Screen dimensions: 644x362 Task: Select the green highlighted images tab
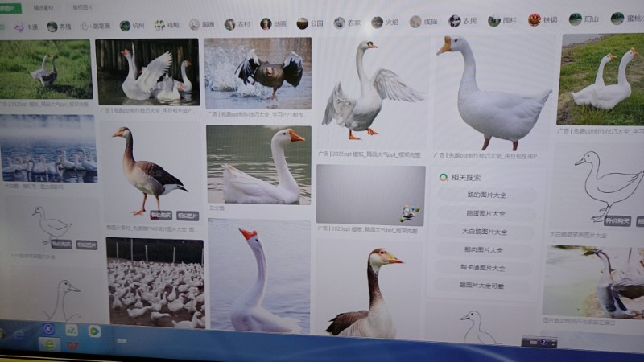point(10,8)
